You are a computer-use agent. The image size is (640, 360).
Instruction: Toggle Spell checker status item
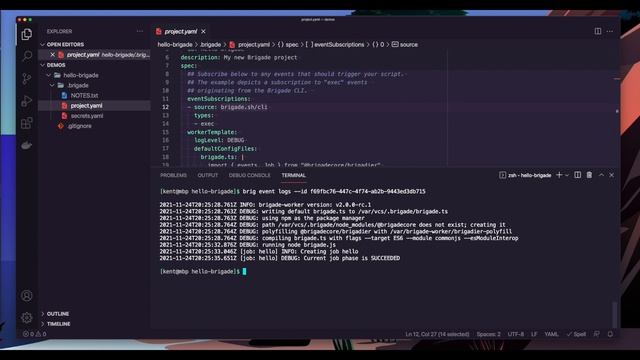(x=576, y=334)
